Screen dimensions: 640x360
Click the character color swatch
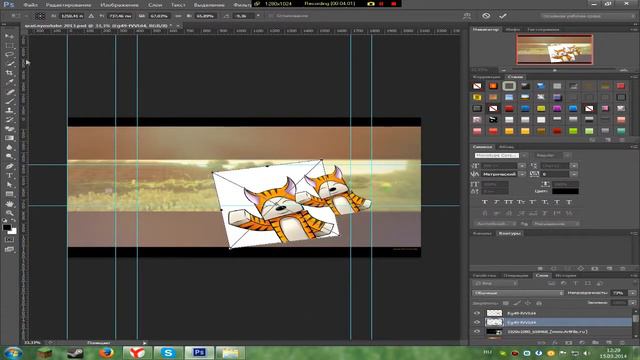pyautogui.click(x=565, y=191)
